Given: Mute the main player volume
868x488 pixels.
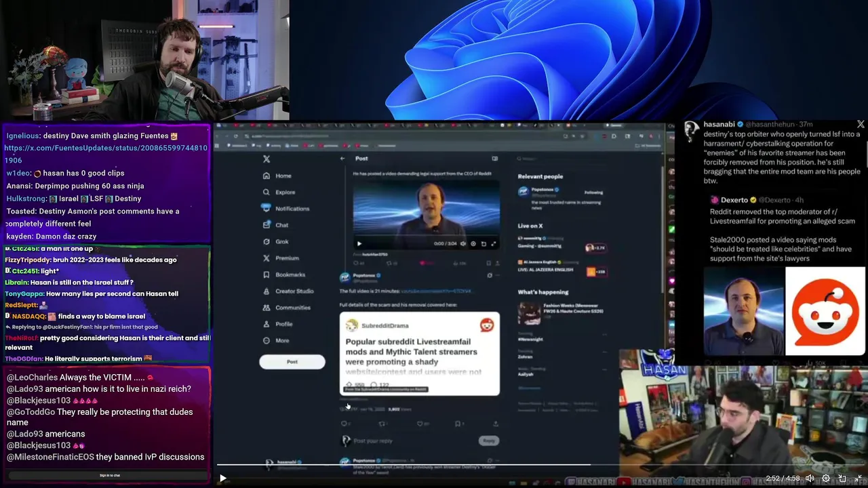Looking at the screenshot, I should point(810,479).
